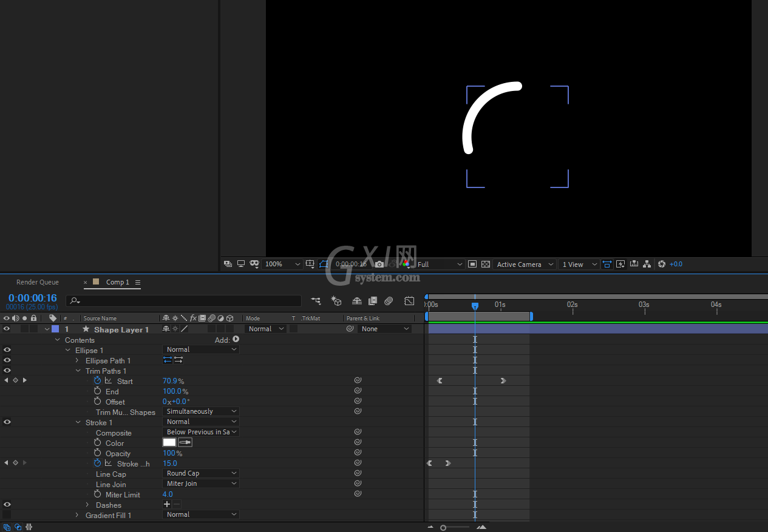This screenshot has height=532, width=768.
Task: Enable Frame Blending for the composition
Action: point(373,300)
